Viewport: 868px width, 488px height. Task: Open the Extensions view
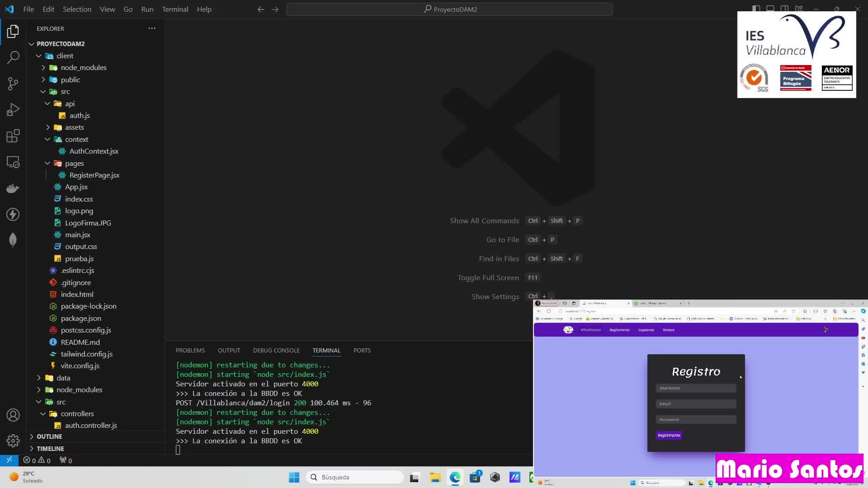pyautogui.click(x=13, y=136)
